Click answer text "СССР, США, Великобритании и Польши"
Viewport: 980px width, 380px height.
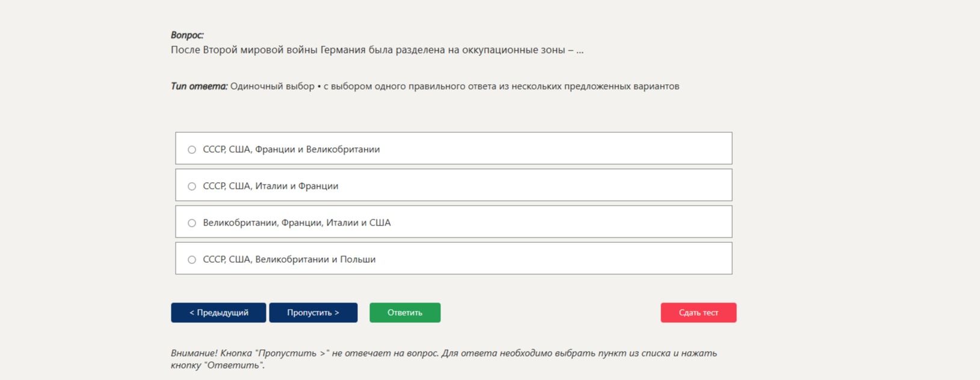[289, 259]
